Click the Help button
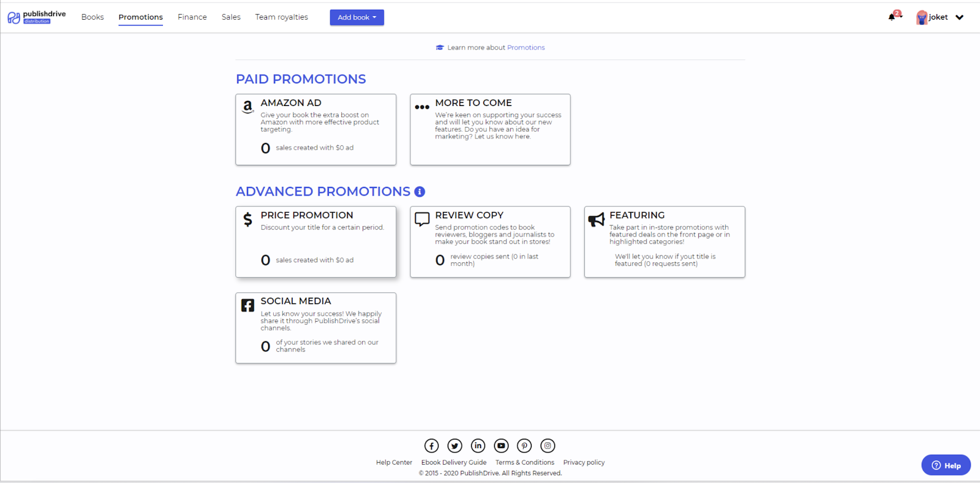This screenshot has height=483, width=980. tap(946, 465)
